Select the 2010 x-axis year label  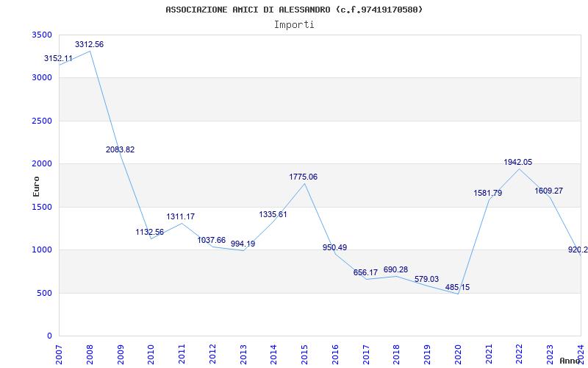coord(151,355)
